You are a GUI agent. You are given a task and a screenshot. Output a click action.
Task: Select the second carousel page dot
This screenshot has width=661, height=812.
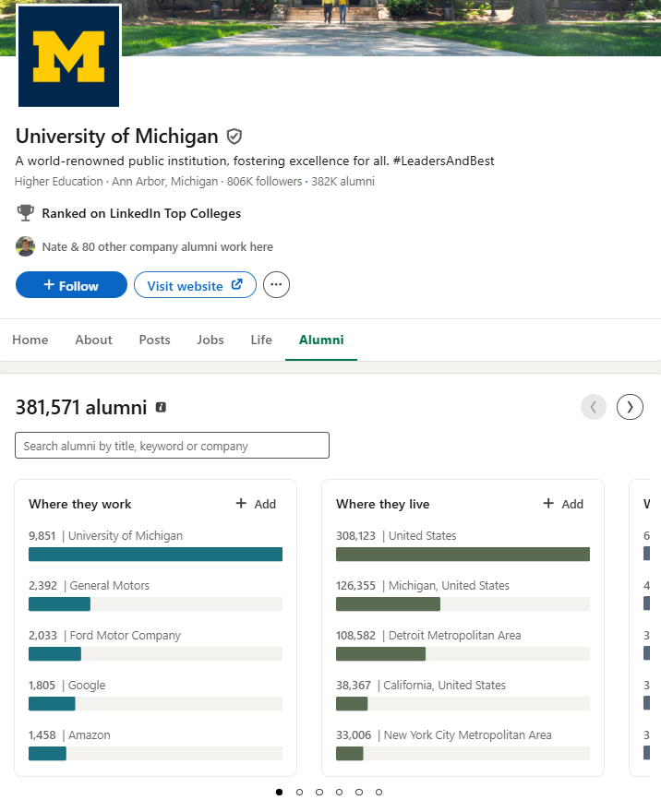click(299, 792)
